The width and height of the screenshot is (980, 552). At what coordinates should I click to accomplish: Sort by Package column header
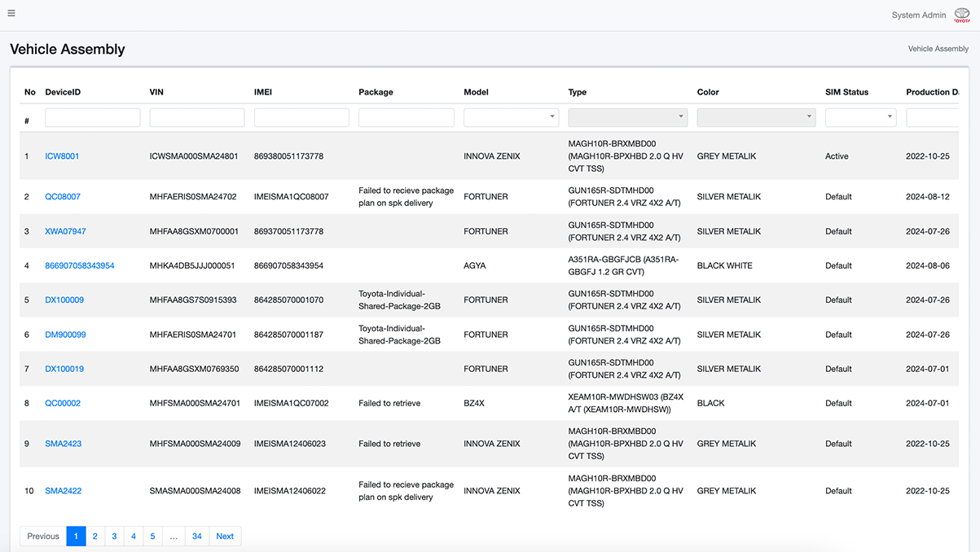click(376, 92)
